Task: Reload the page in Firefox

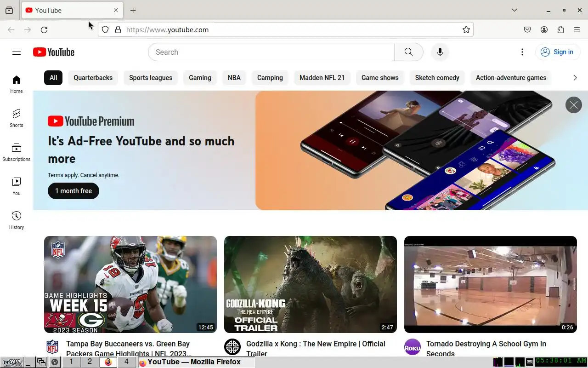Action: (44, 29)
